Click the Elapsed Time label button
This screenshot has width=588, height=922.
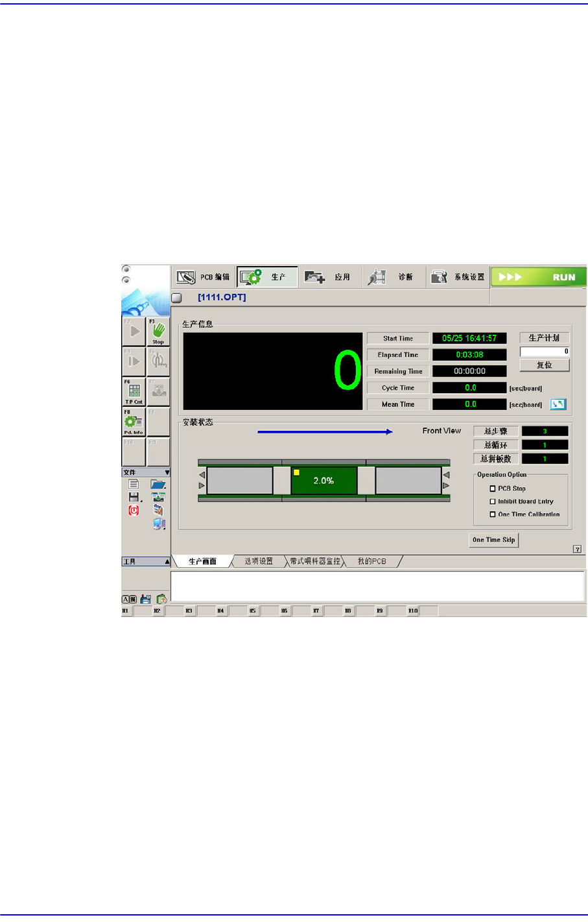(398, 355)
